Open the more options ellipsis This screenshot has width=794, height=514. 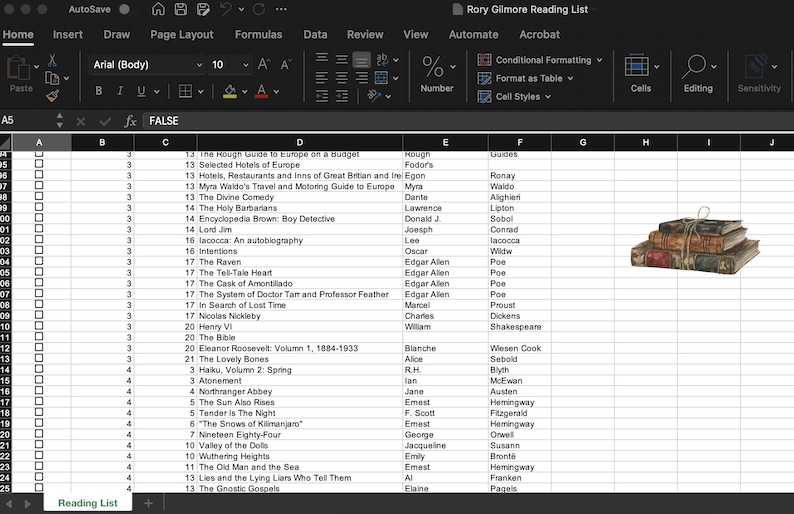click(281, 9)
